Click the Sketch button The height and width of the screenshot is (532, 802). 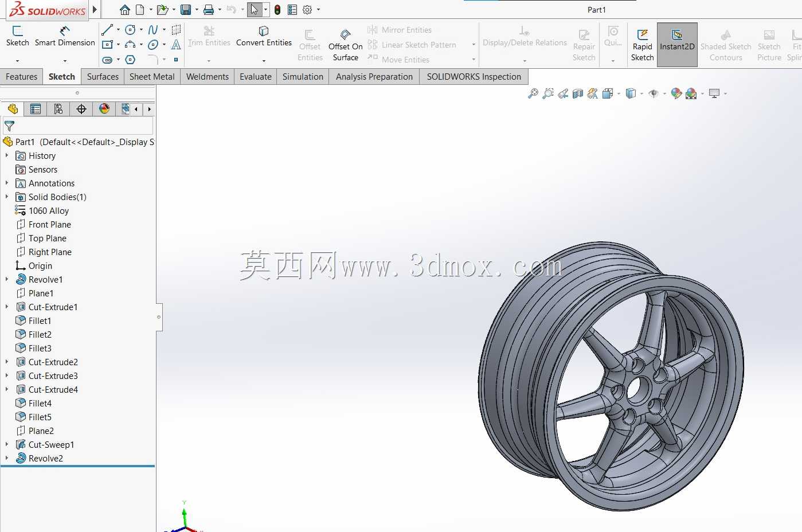[18, 36]
